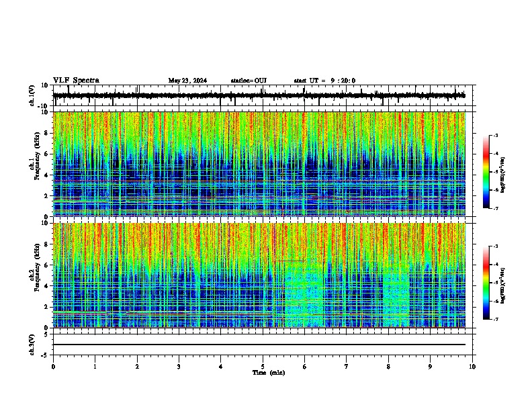
Task: Click the "8" kHz tick on ch.1 axis
Action: (x=46, y=133)
